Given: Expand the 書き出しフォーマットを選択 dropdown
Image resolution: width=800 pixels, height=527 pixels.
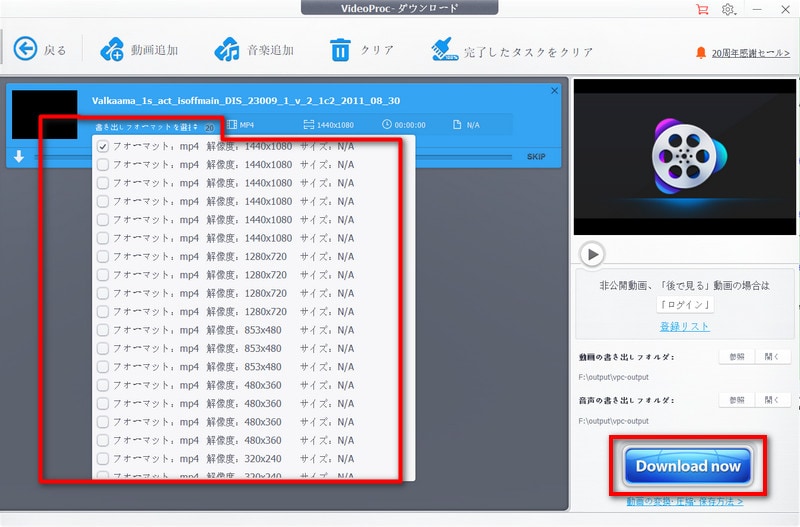Looking at the screenshot, I should point(146,127).
